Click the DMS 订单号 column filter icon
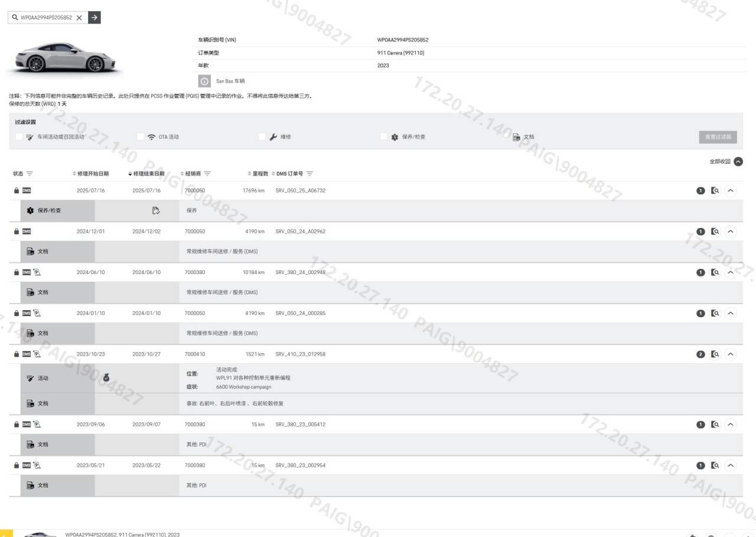Screen dimensions: 756x537 pos(309,174)
